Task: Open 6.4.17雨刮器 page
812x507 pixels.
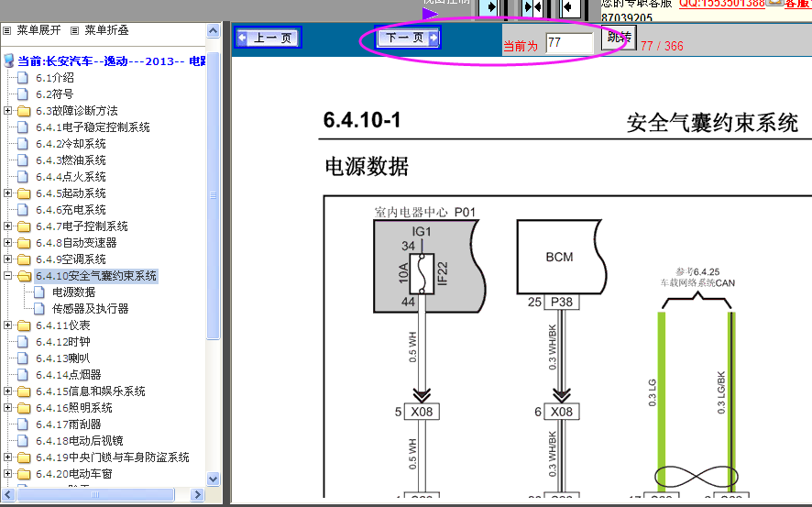Action: [69, 424]
